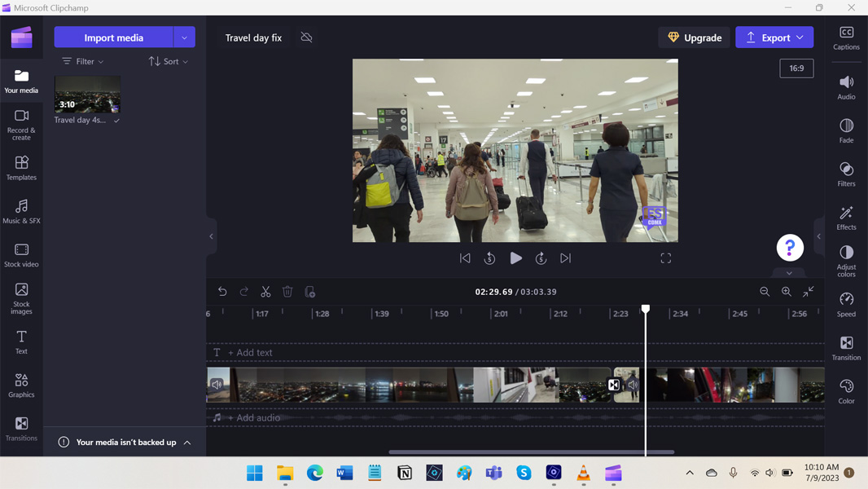Expand the Filter dropdown
This screenshot has width=868, height=489.
click(x=83, y=61)
